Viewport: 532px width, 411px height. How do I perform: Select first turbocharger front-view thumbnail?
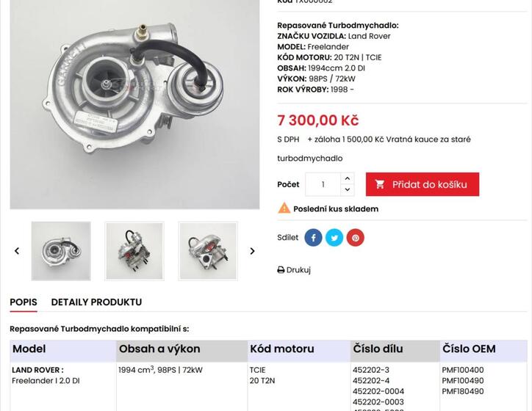point(61,251)
